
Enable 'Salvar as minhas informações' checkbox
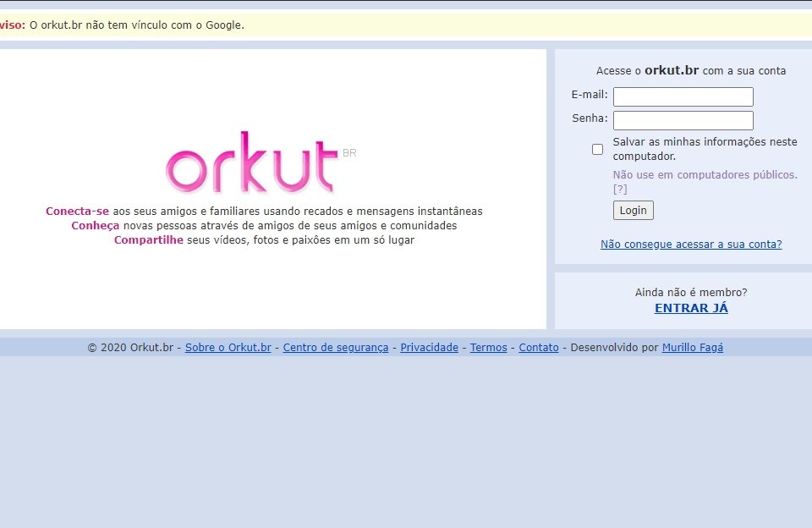[598, 149]
